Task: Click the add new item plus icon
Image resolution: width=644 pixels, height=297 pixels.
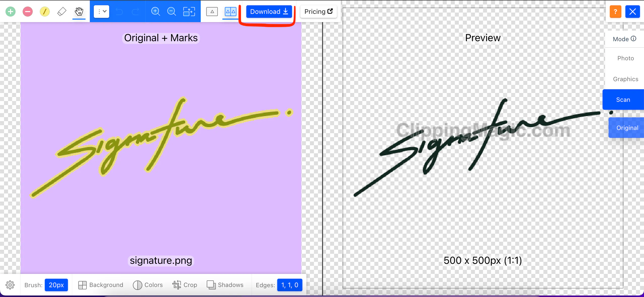Action: pos(11,11)
